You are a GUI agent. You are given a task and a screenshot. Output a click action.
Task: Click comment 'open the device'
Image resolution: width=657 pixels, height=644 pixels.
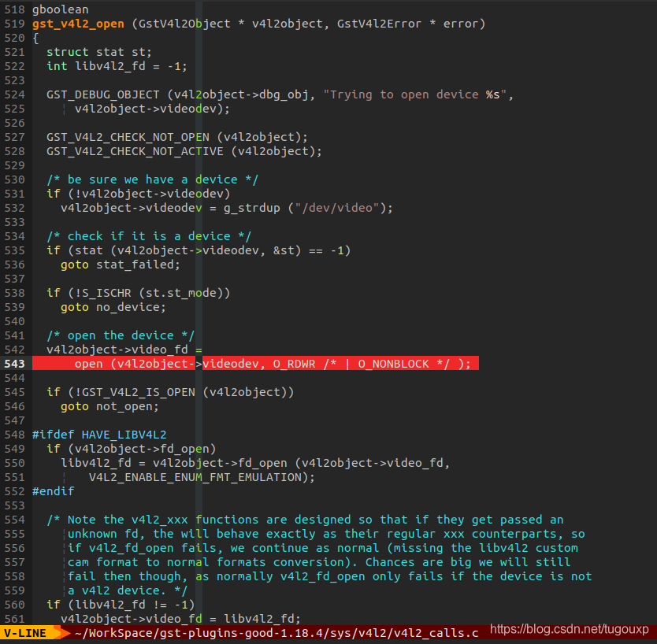pyautogui.click(x=121, y=335)
